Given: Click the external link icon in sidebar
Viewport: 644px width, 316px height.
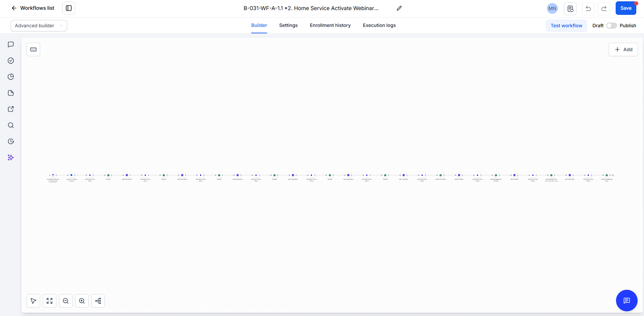Looking at the screenshot, I should (x=11, y=109).
